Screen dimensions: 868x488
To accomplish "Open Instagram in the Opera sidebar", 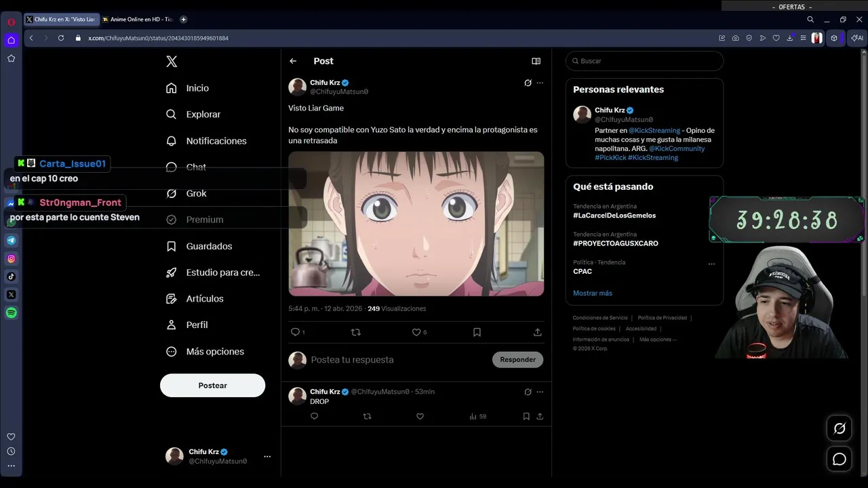I will (12, 258).
